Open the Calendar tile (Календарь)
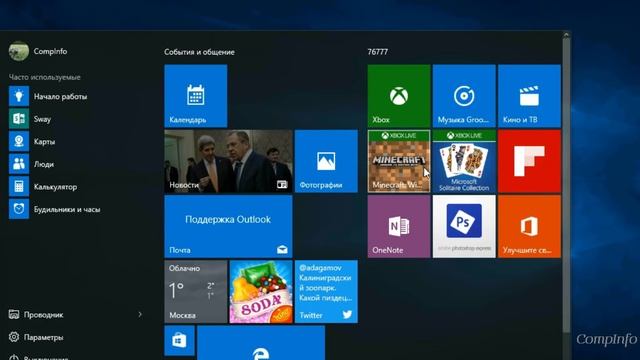The width and height of the screenshot is (640, 360). click(x=196, y=96)
